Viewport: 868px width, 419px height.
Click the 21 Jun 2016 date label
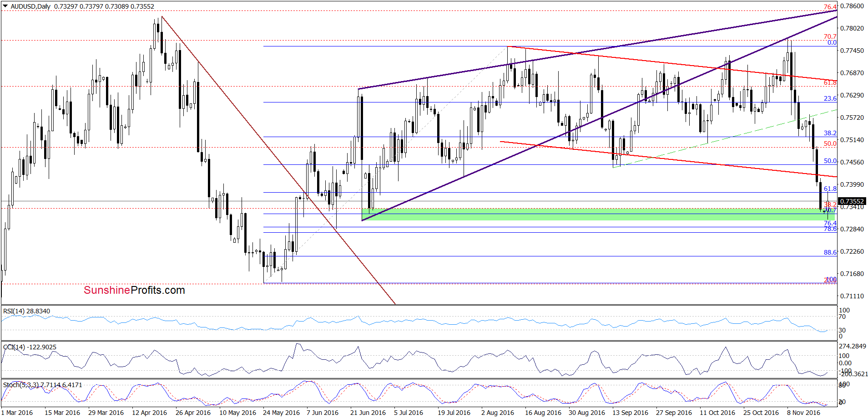click(368, 413)
